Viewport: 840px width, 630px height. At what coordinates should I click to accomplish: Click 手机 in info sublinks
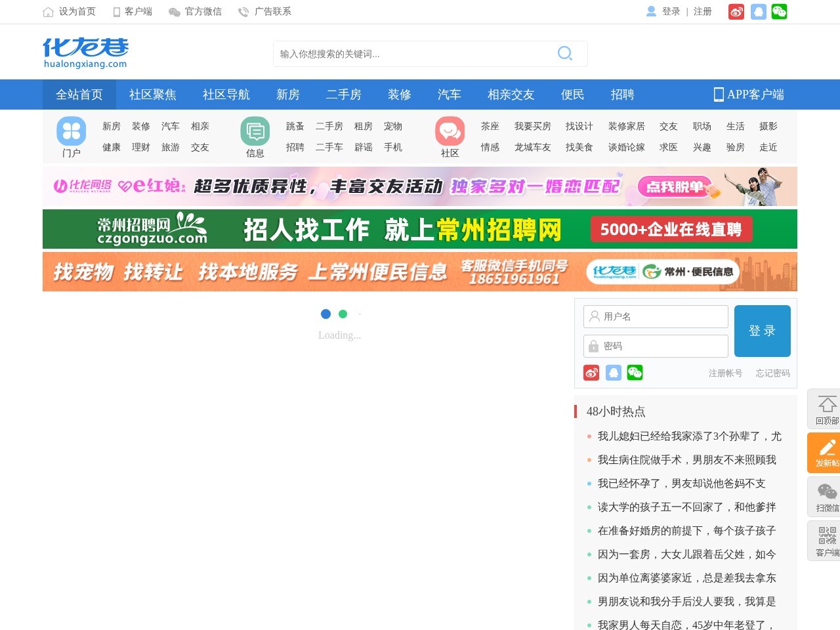pyautogui.click(x=393, y=148)
